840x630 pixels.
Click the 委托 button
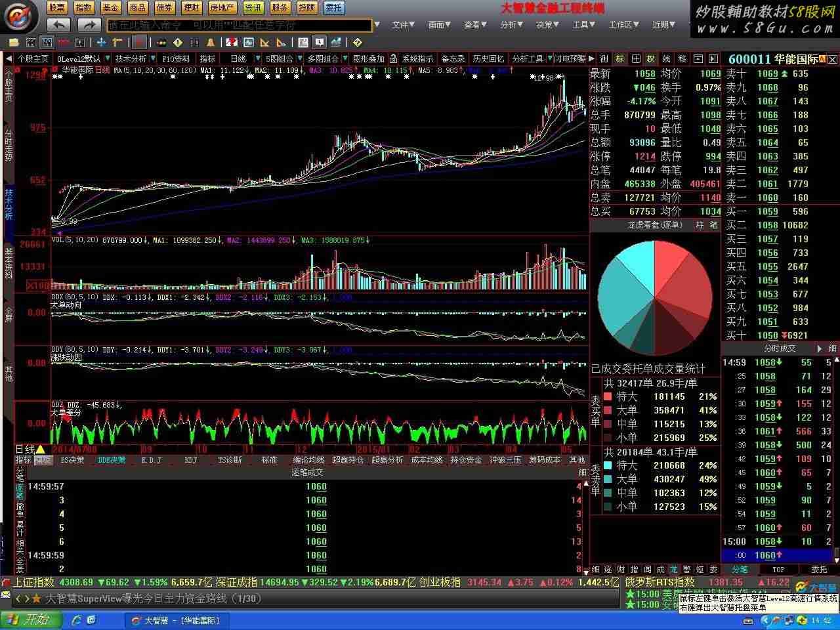[333, 8]
